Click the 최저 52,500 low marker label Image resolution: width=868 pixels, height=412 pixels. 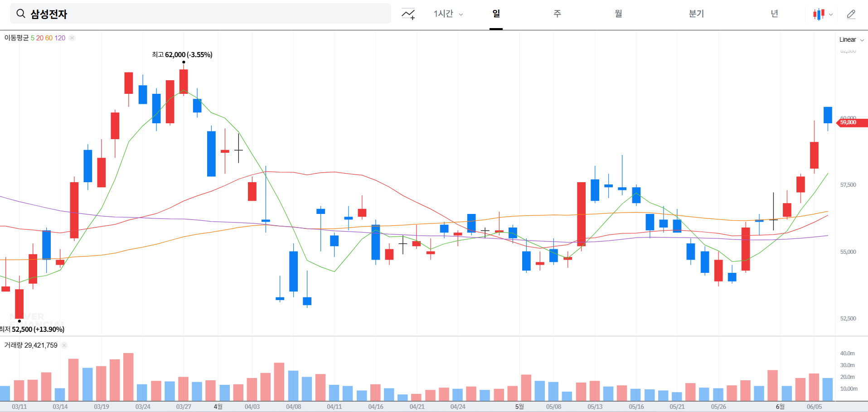click(32, 330)
